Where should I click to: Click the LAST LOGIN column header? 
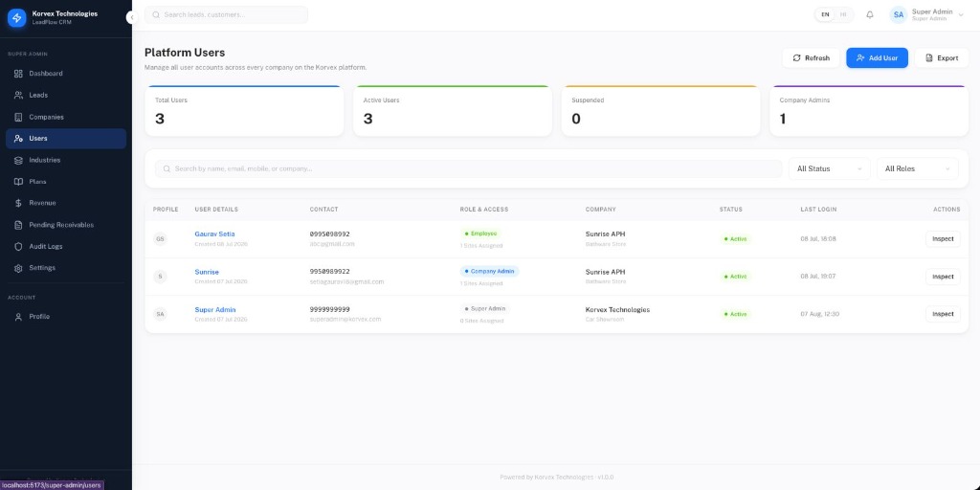(818, 210)
